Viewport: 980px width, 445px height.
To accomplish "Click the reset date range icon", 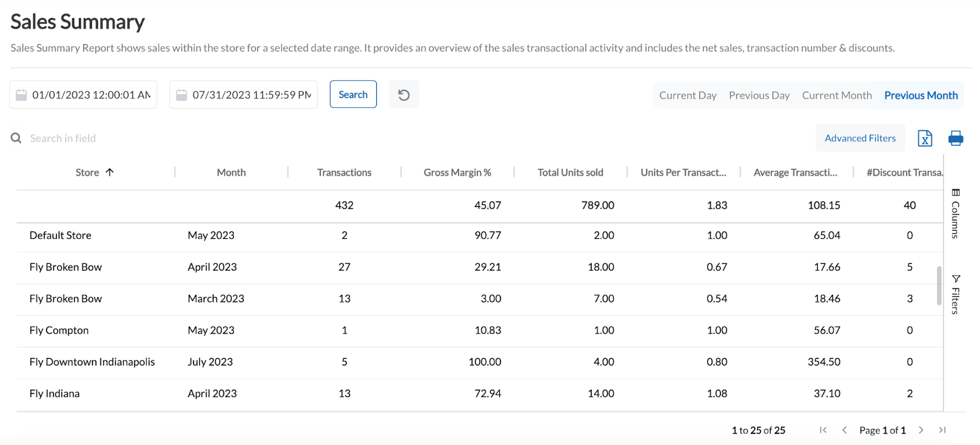I will 404,95.
